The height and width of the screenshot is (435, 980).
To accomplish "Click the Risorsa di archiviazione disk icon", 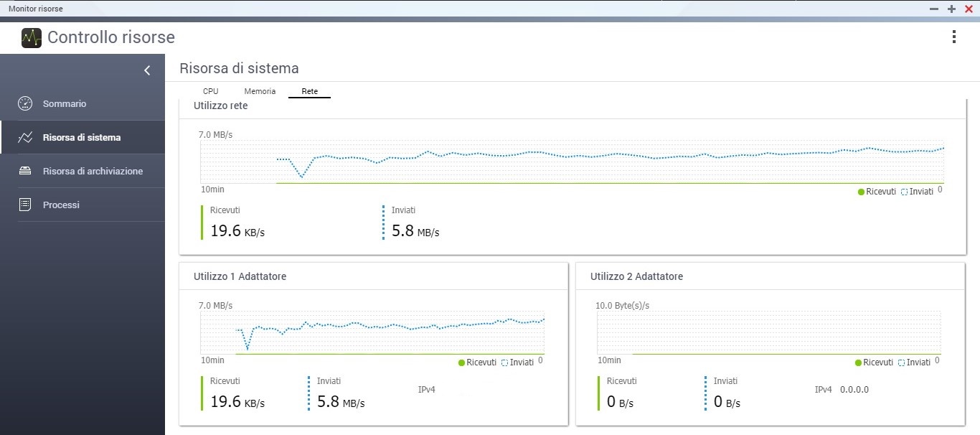I will click(x=25, y=171).
